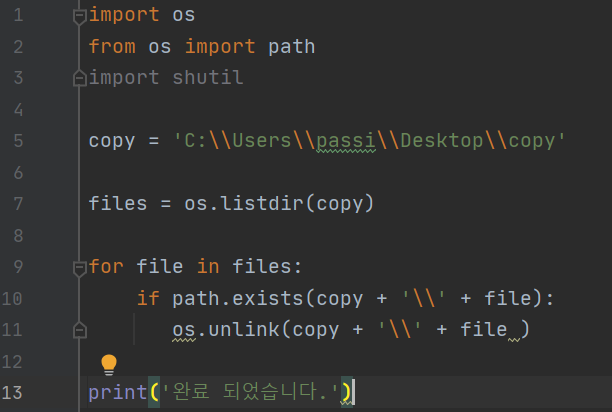
Task: Click 'listdir' in the files assignment
Action: click(262, 203)
